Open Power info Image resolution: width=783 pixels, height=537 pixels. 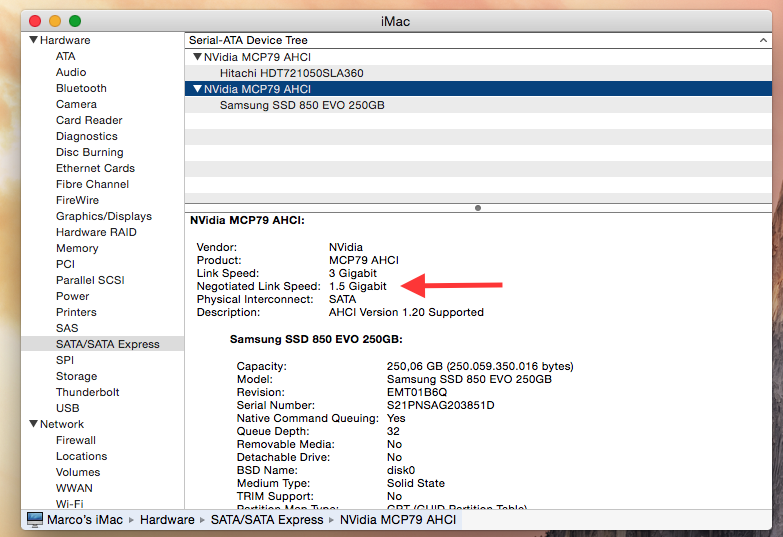[x=72, y=296]
